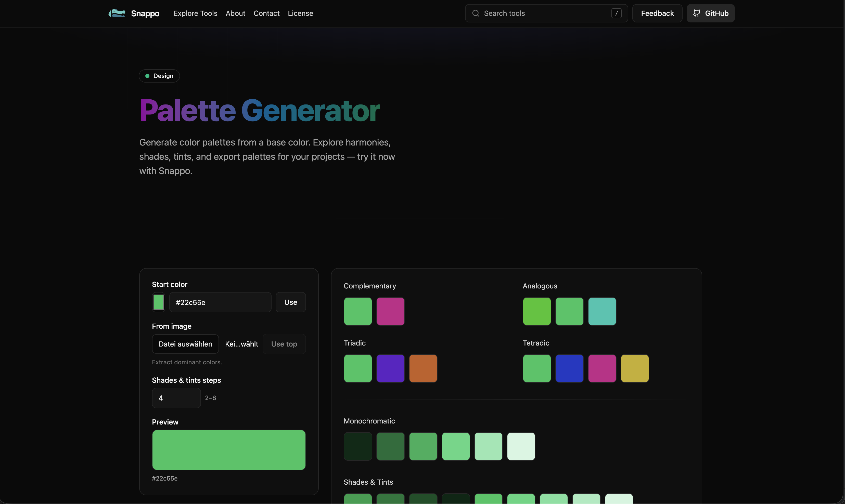Click the Feedback button
Image resolution: width=845 pixels, height=504 pixels.
[x=657, y=13]
